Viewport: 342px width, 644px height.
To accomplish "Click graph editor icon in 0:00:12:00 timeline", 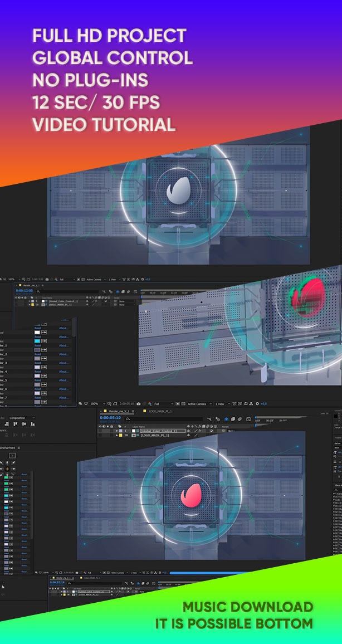I will click(135, 291).
